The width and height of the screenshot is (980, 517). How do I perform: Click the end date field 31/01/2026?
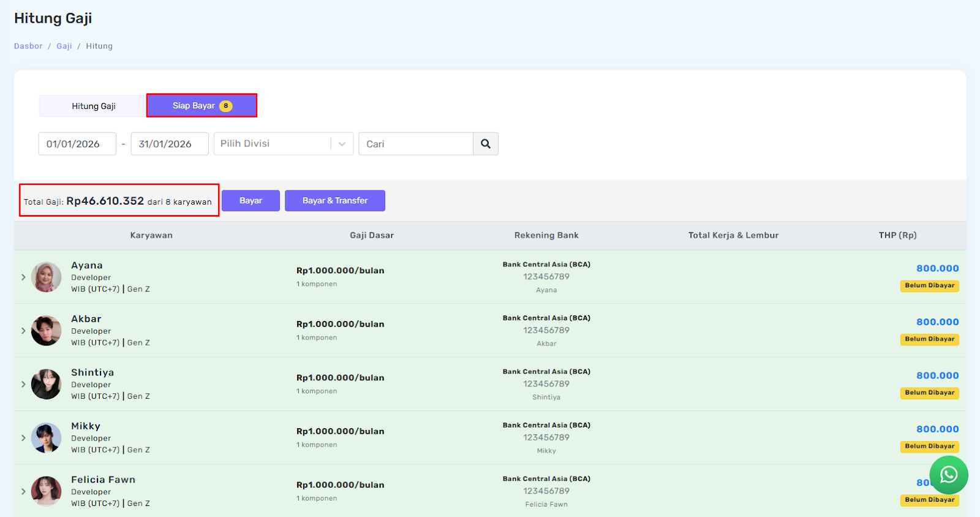click(170, 144)
